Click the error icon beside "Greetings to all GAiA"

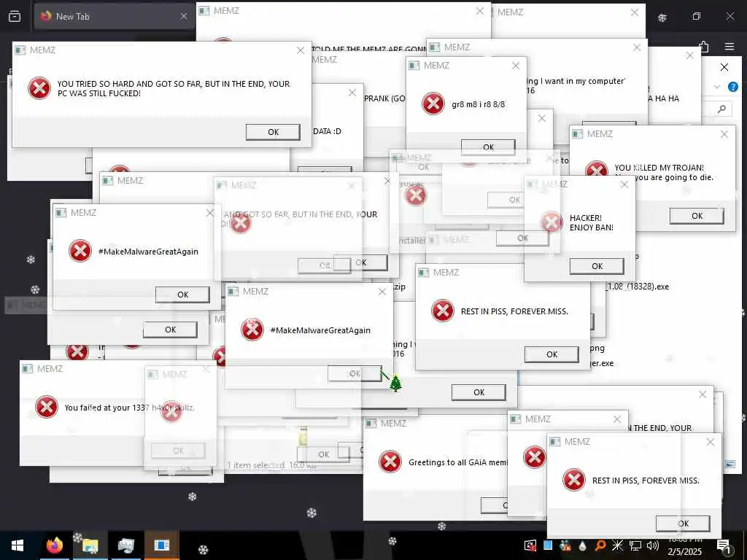pos(390,462)
